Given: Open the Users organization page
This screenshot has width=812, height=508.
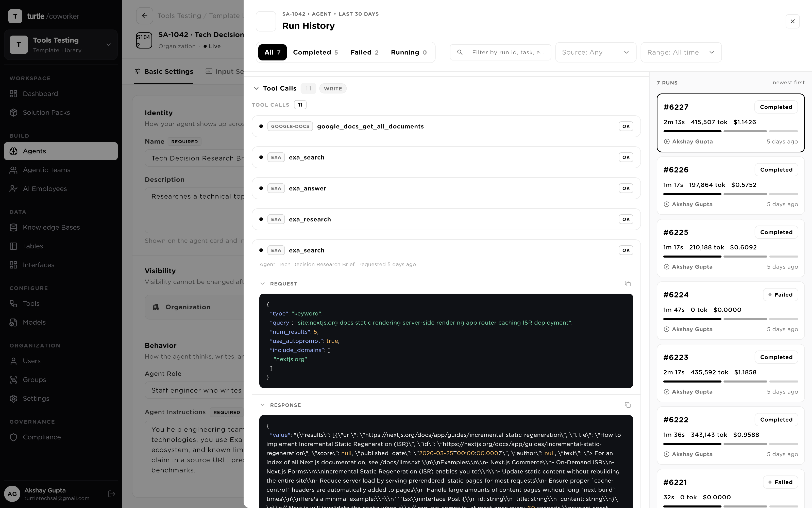Looking at the screenshot, I should pyautogui.click(x=61, y=361).
